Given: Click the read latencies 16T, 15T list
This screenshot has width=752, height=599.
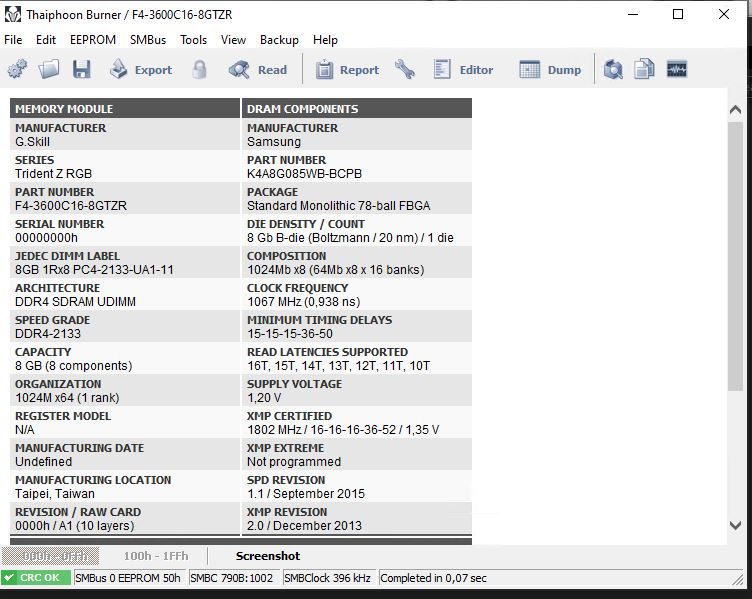Looking at the screenshot, I should [x=339, y=365].
